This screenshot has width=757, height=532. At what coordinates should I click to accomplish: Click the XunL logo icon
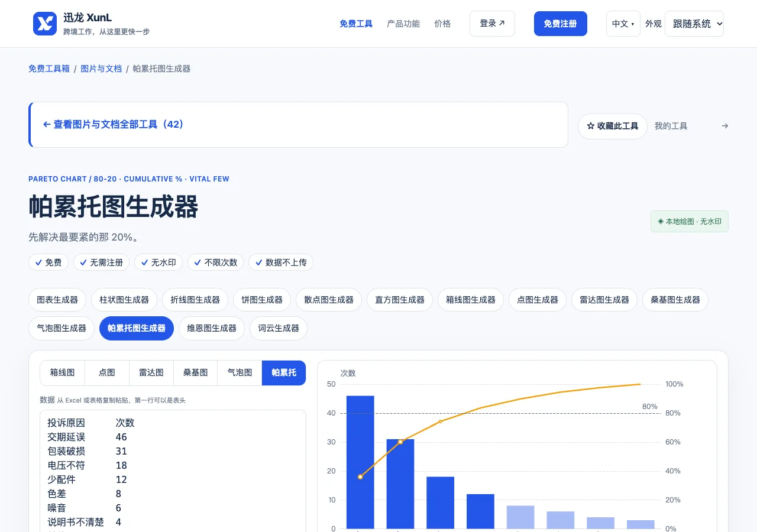coord(45,24)
